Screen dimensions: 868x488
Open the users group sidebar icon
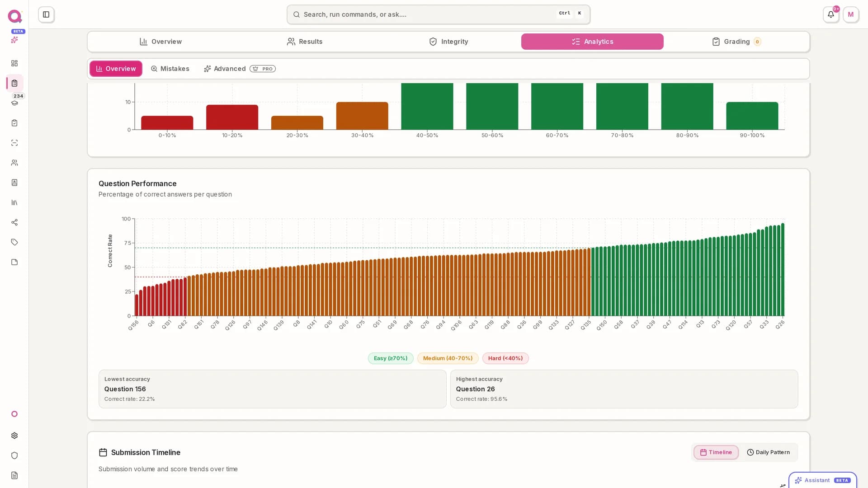click(14, 163)
